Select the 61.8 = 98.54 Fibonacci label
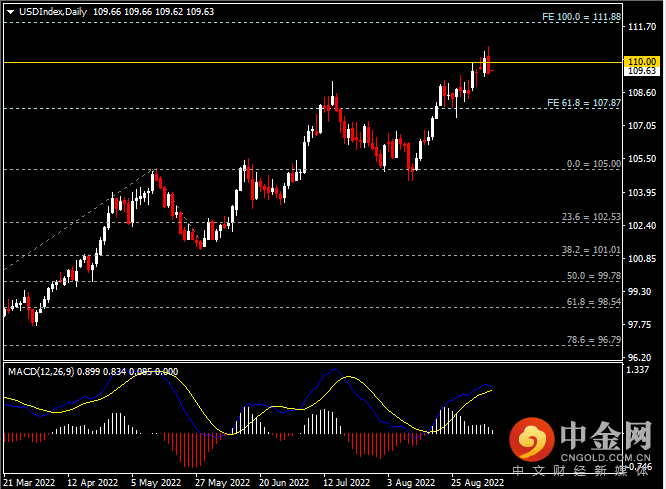 click(x=593, y=302)
